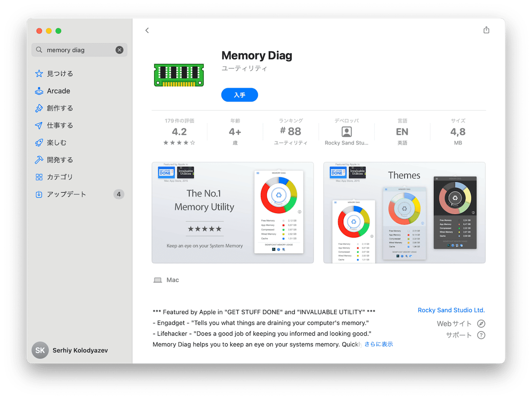The image size is (532, 399).
Task: Click the 179件の評価 ratings count
Action: pos(179,121)
